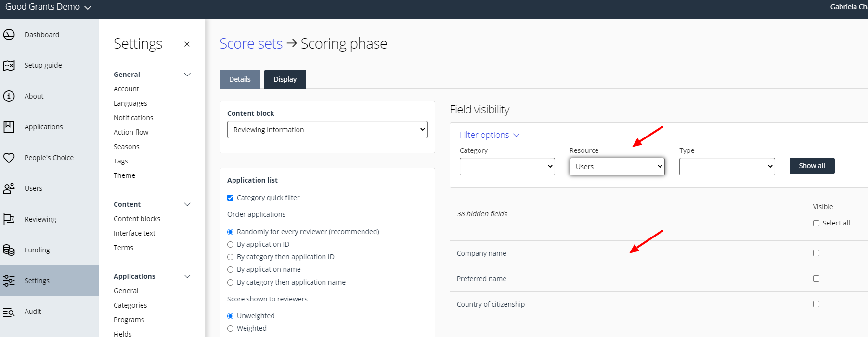Open Interface text settings link

(x=134, y=233)
